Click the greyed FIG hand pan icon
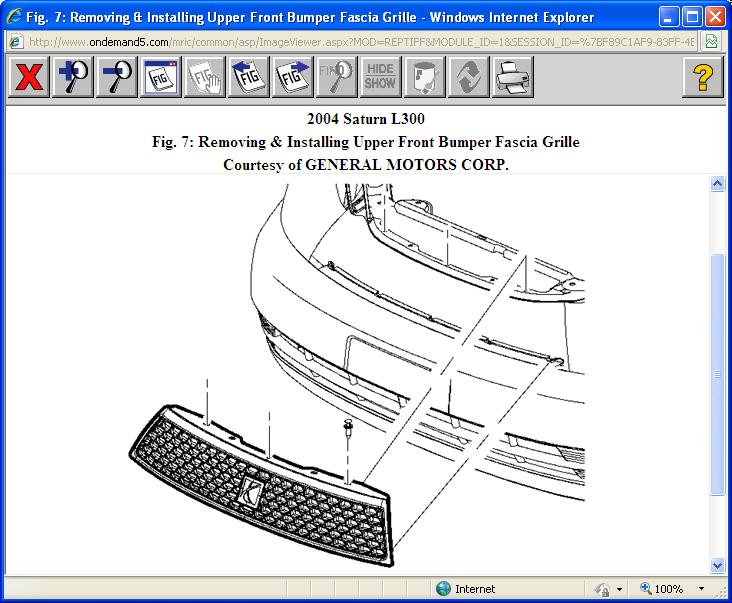Image resolution: width=732 pixels, height=603 pixels. pos(205,77)
